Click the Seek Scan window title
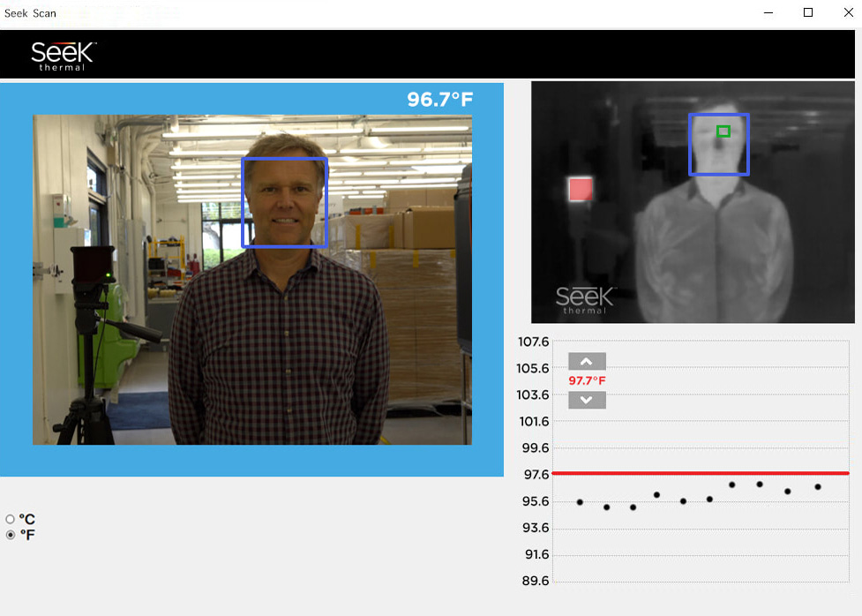The width and height of the screenshot is (862, 616). (x=30, y=13)
